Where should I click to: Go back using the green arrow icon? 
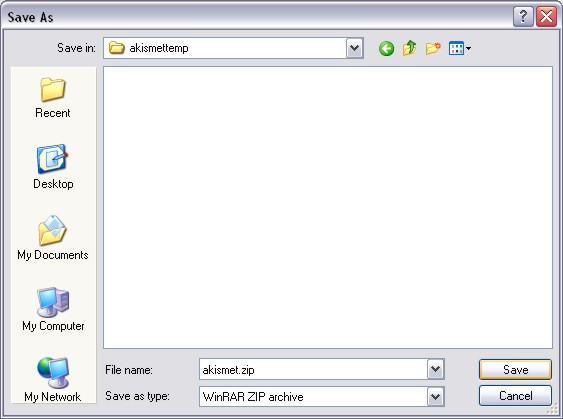click(x=386, y=48)
